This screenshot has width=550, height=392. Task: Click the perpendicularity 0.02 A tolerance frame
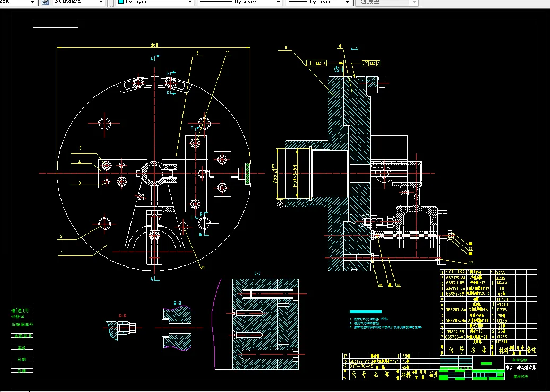[317, 63]
